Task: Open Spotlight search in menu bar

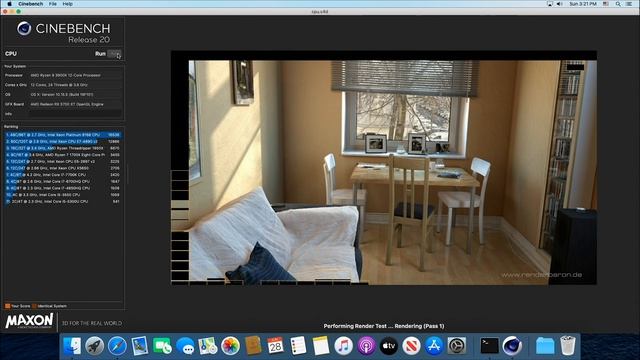Action: (618, 4)
